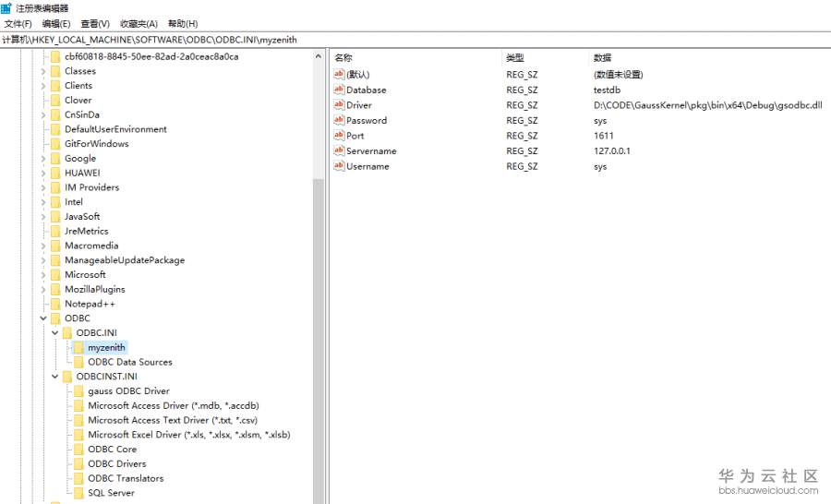Click the Google folder icon

(55, 159)
